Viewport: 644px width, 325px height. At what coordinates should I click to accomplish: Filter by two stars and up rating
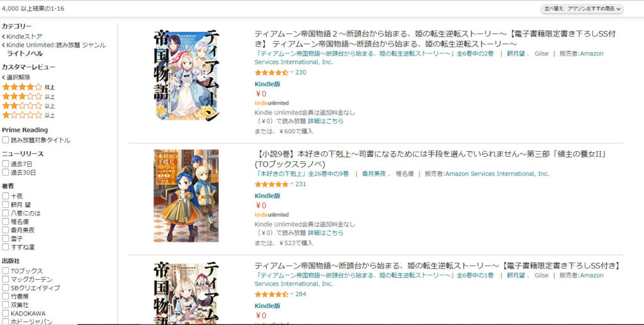pyautogui.click(x=28, y=106)
